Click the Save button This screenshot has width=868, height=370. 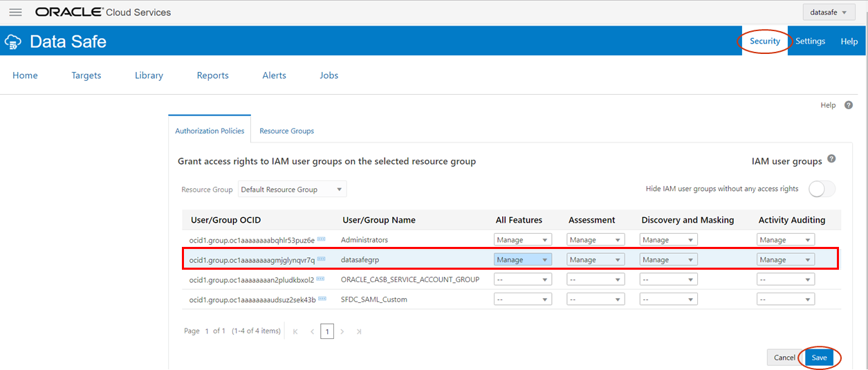click(x=819, y=358)
